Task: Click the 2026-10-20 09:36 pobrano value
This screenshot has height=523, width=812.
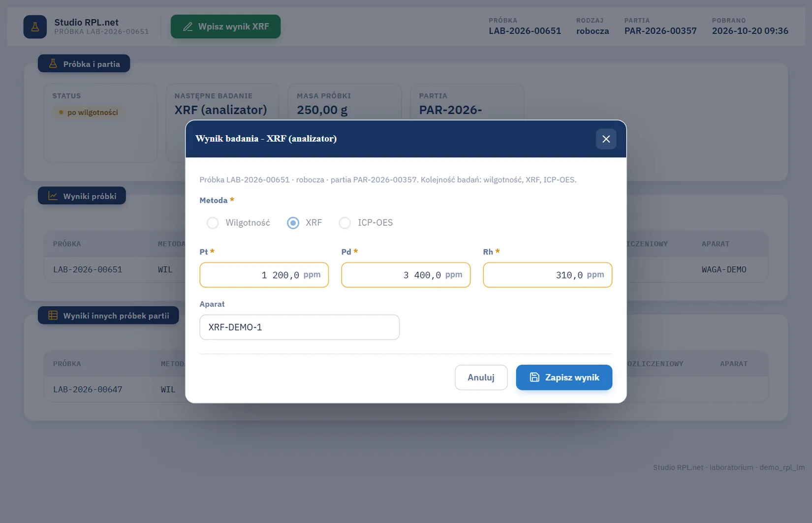Action: pyautogui.click(x=750, y=31)
